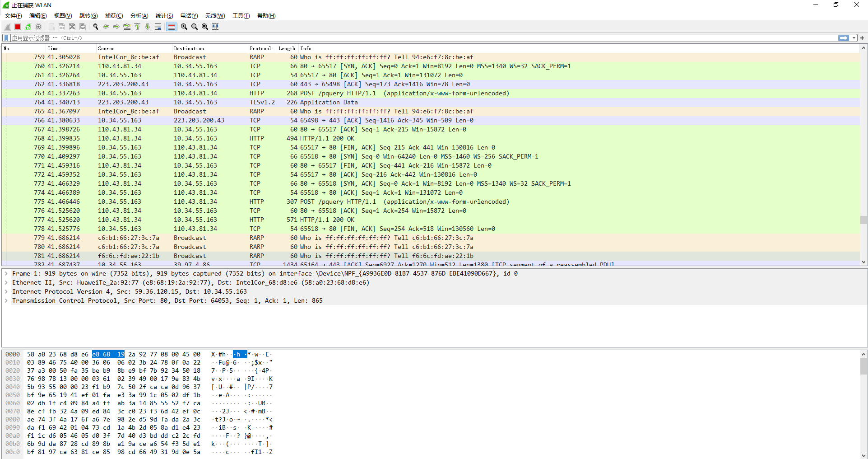Select packet 781 RARP from f6:6c:fd:ae:22:1b
Image resolution: width=868 pixels, height=459 pixels.
pyautogui.click(x=431, y=256)
